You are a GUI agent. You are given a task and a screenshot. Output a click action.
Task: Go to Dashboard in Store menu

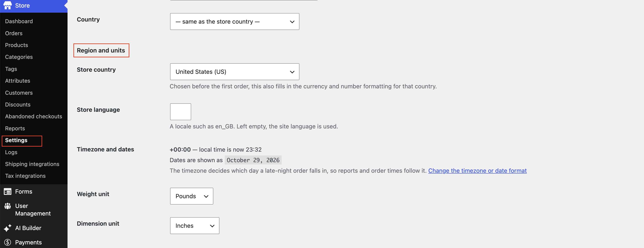click(19, 21)
